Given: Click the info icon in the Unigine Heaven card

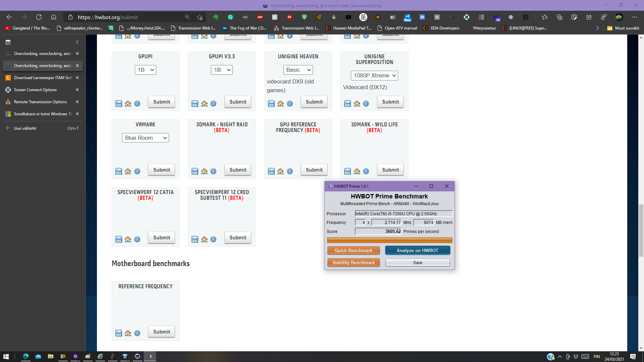Looking at the screenshot, I should coord(290,104).
